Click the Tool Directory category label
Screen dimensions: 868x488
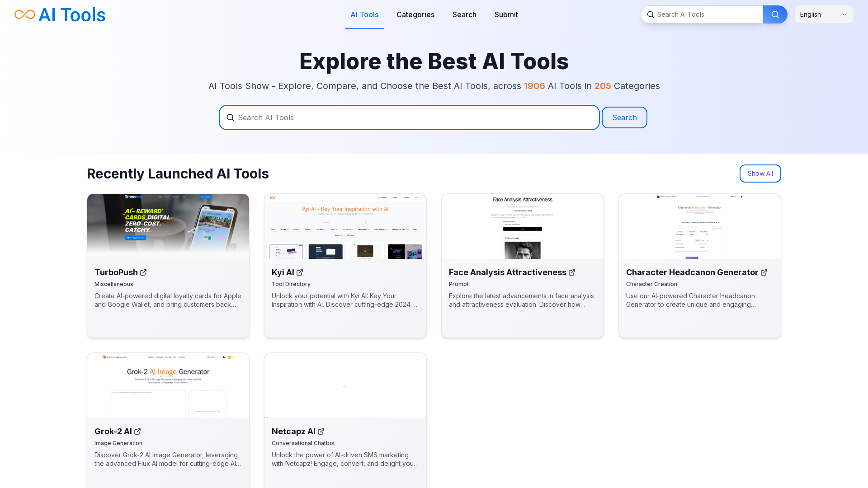291,284
